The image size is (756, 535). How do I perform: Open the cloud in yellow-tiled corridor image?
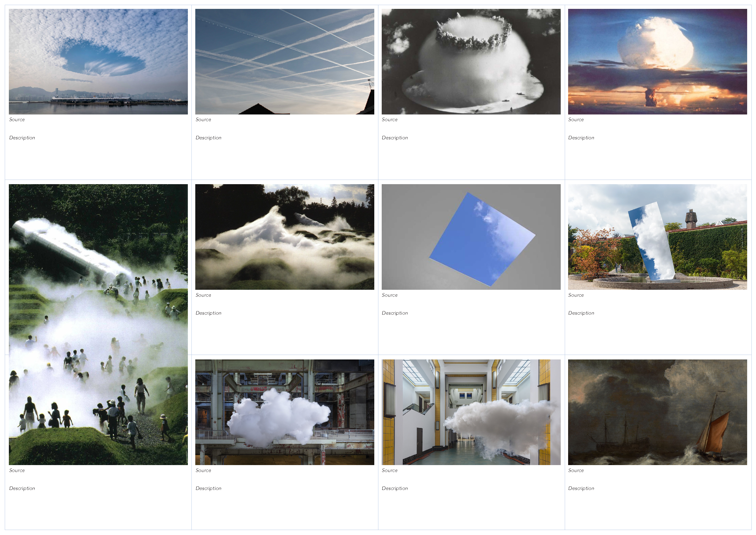471,412
